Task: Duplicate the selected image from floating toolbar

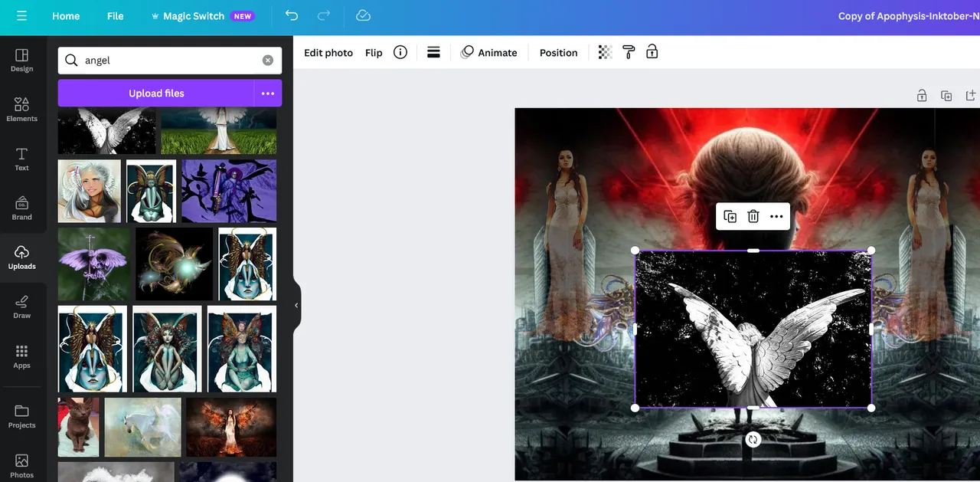Action: coord(730,217)
